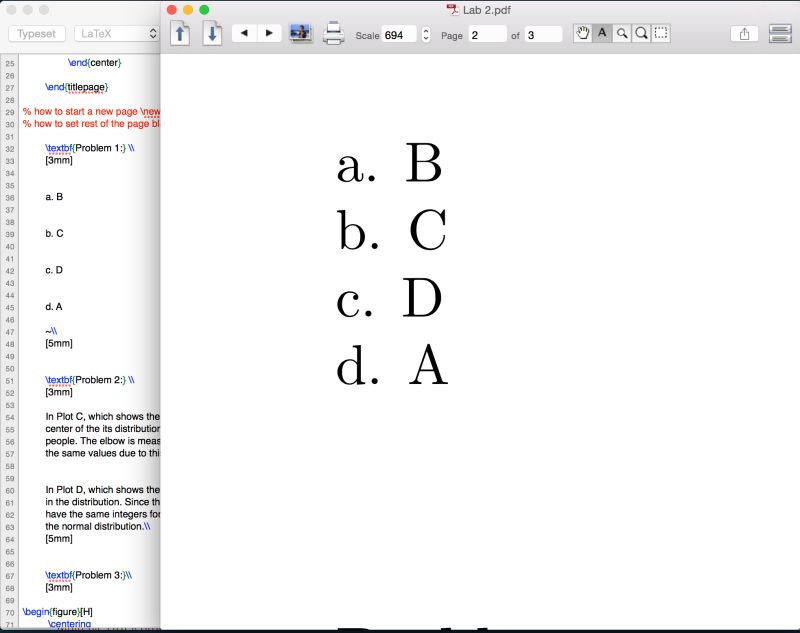
Task: Click the forward triangle navigation button
Action: pos(269,33)
